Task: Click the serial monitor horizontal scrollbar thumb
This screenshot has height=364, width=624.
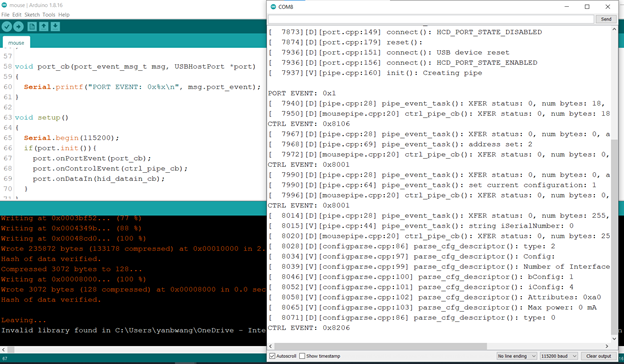Action: tap(380, 346)
